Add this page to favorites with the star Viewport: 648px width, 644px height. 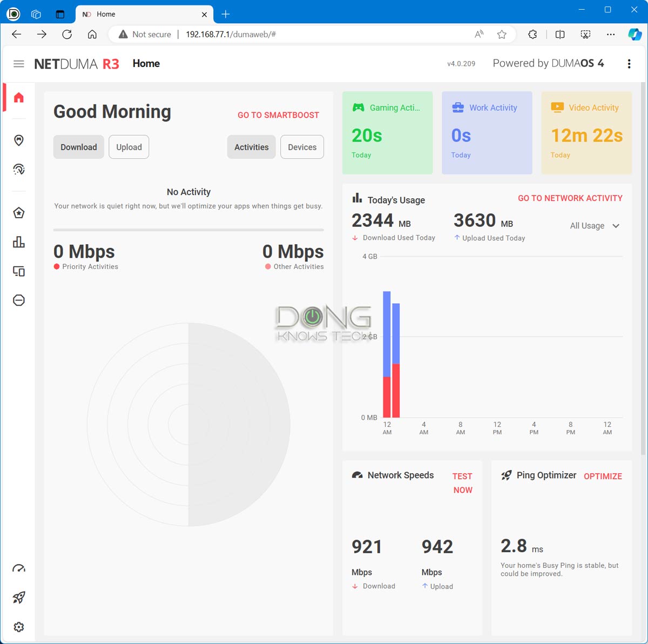502,35
